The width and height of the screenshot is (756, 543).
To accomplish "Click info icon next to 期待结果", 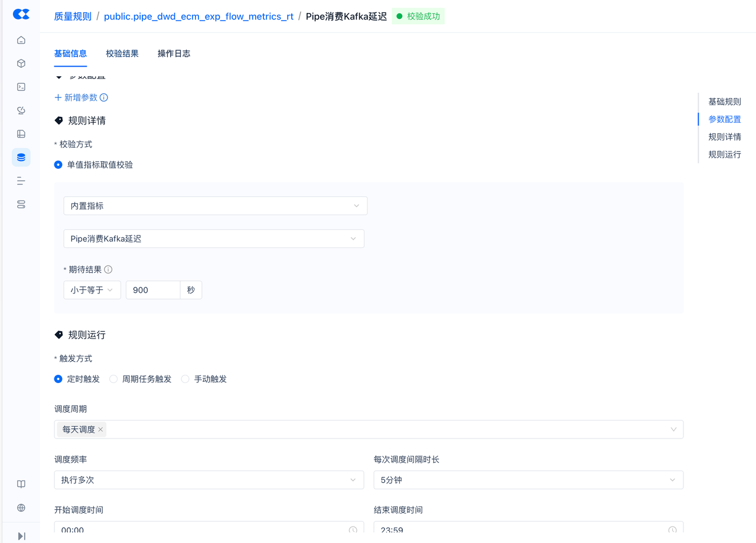I will tap(108, 270).
